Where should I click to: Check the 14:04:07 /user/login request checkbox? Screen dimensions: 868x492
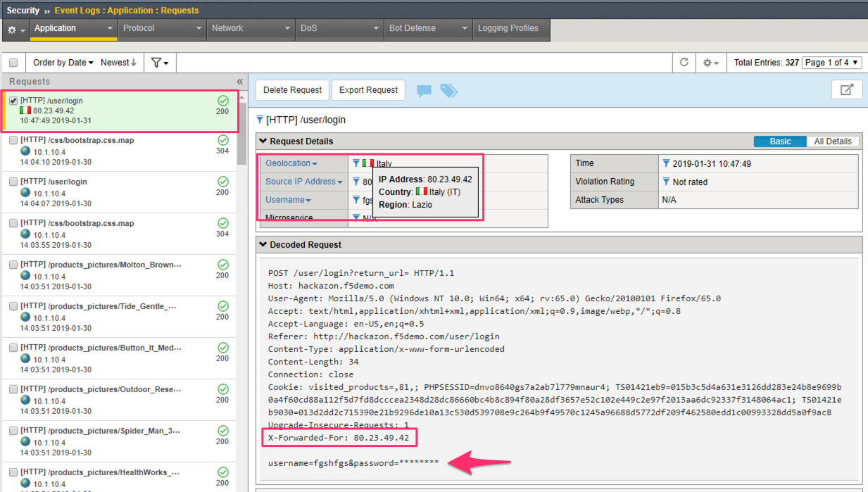click(x=13, y=182)
